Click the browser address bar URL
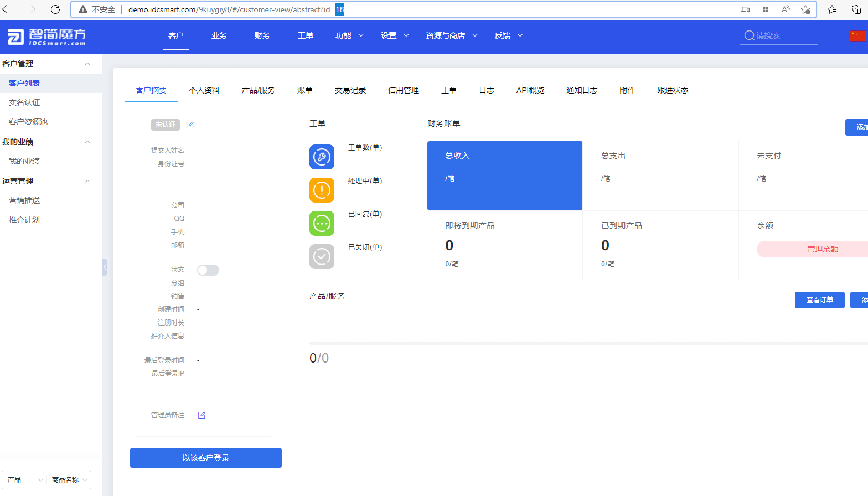 click(x=236, y=9)
